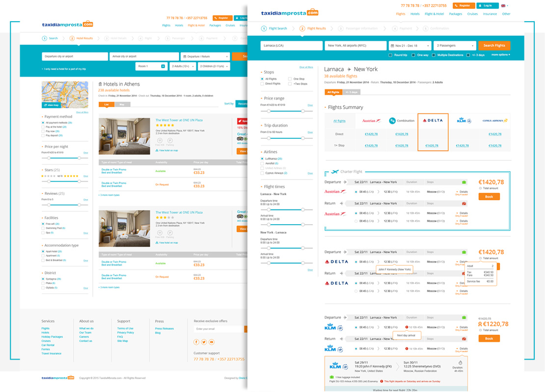Open the 2 Passengers dropdown
The width and height of the screenshot is (545, 392).
(455, 46)
